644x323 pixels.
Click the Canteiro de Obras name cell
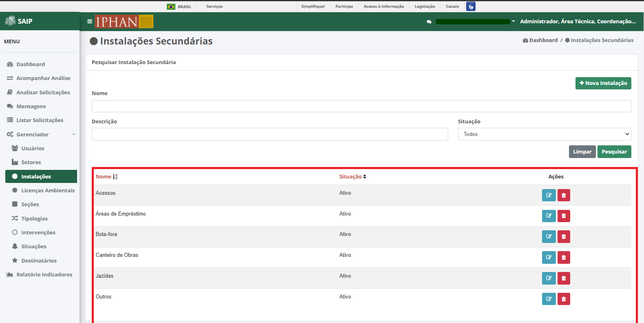tap(117, 255)
